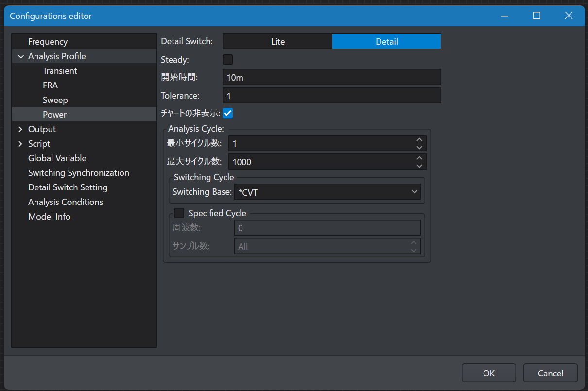Screen dimensions: 588x391
Task: Switch Detail Switch to Lite
Action: [x=277, y=41]
